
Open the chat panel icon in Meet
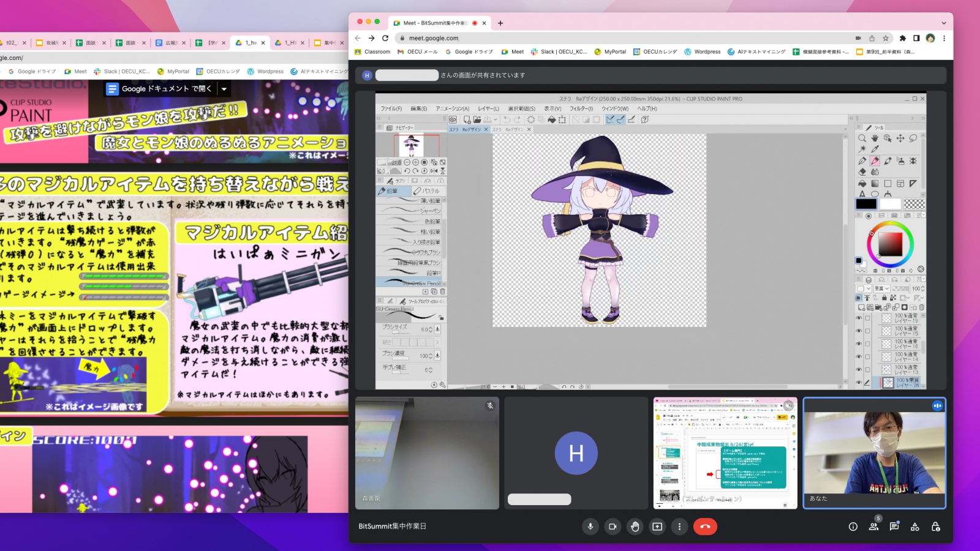[x=894, y=527]
